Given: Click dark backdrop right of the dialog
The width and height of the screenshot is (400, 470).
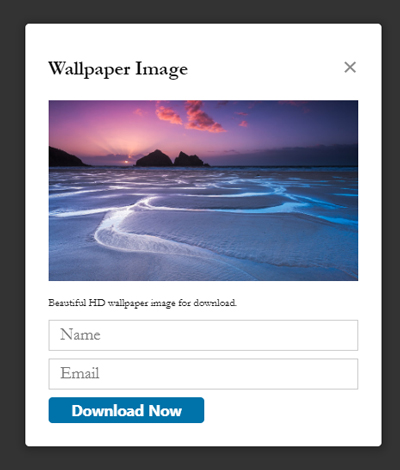Looking at the screenshot, I should click(391, 235).
